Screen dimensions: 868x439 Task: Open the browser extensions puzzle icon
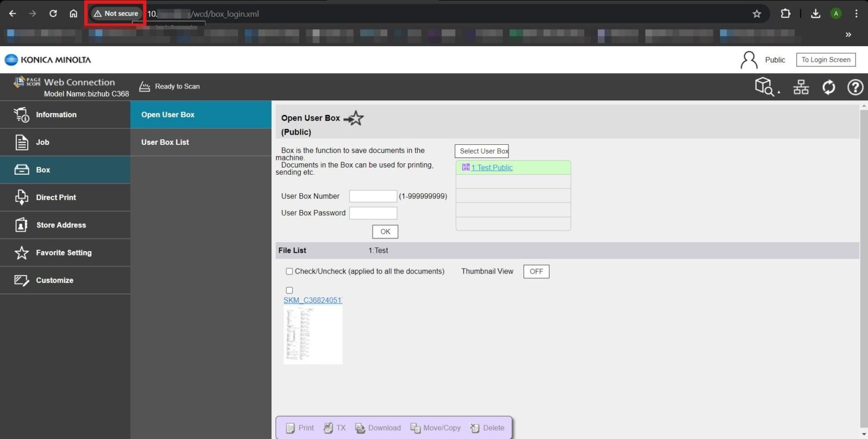pyautogui.click(x=785, y=14)
